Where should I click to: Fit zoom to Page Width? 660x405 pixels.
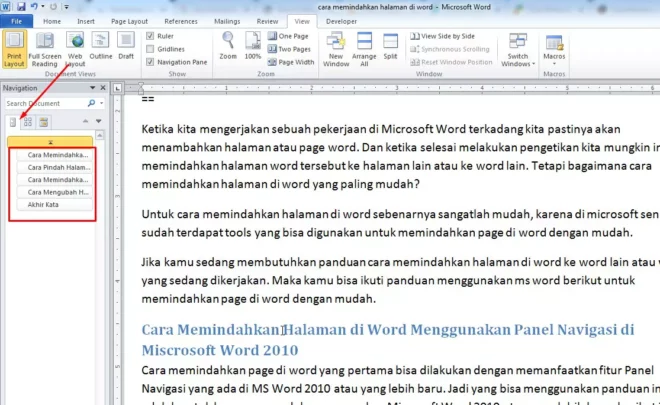[x=291, y=62]
